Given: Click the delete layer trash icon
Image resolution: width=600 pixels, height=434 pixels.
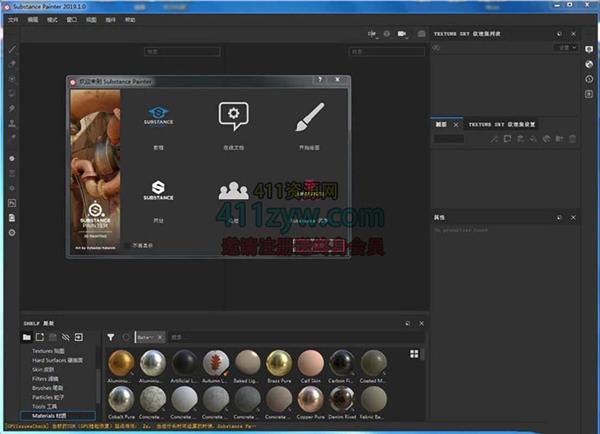Looking at the screenshot, I should pyautogui.click(x=574, y=138).
